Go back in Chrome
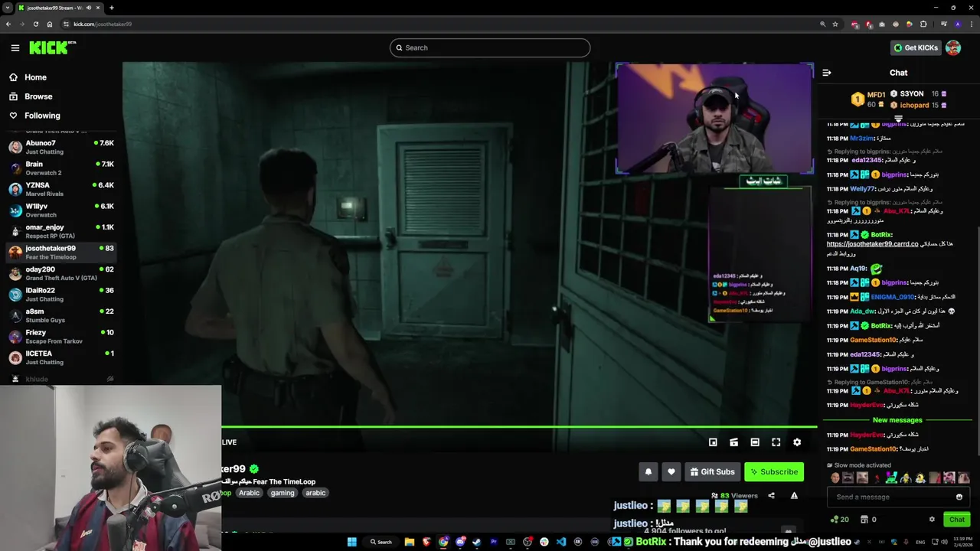Viewport: 980px width, 551px height. [x=8, y=24]
